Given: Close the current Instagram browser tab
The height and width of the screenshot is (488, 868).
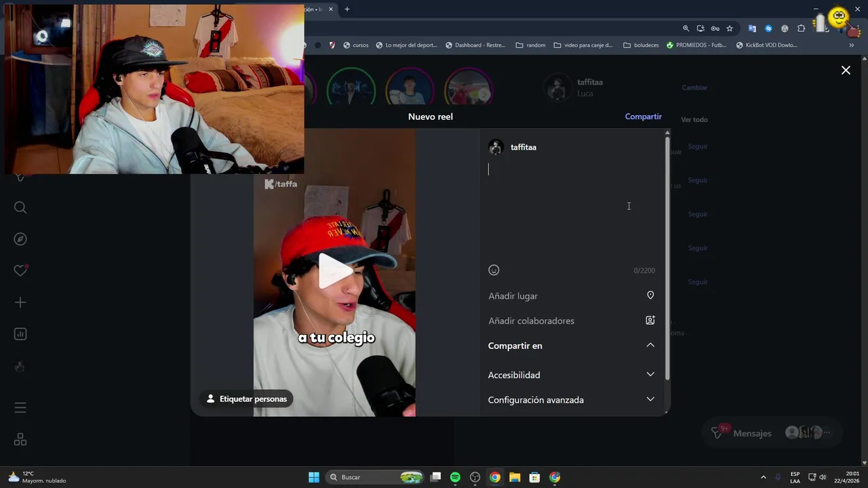Looking at the screenshot, I should [332, 9].
